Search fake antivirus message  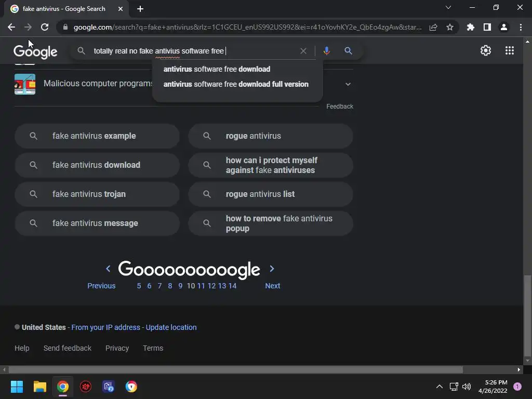97,223
